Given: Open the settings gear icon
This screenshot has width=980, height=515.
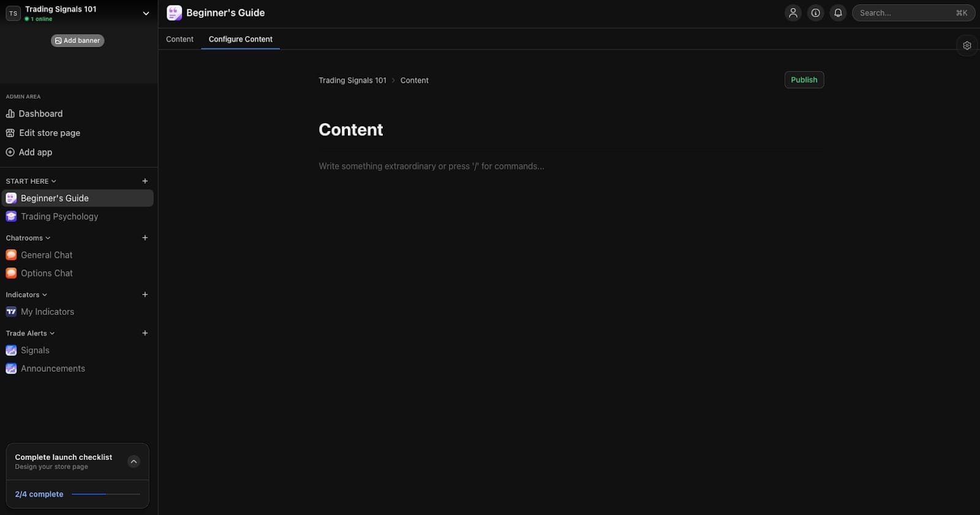Looking at the screenshot, I should click(967, 45).
